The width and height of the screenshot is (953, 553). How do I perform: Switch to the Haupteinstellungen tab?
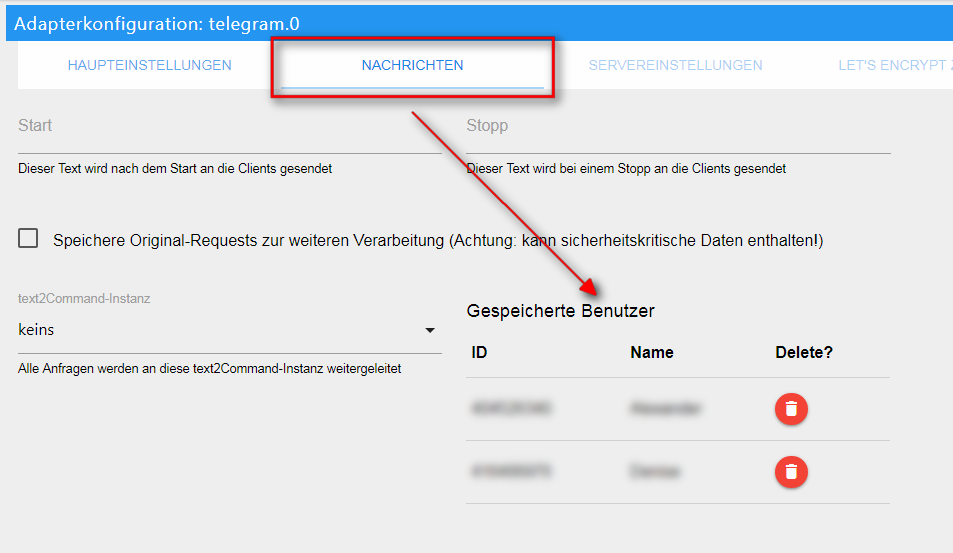[150, 65]
